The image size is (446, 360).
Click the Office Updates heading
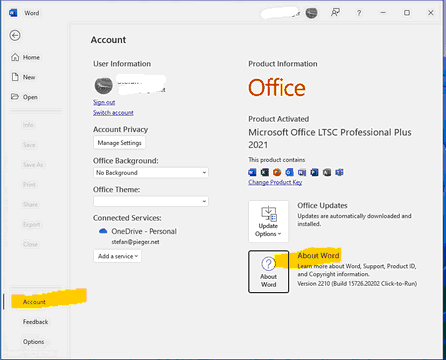pyautogui.click(x=322, y=205)
